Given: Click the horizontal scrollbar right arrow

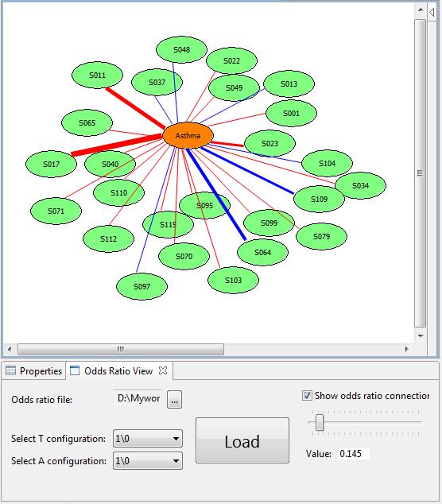Looking at the screenshot, I should pos(407,349).
